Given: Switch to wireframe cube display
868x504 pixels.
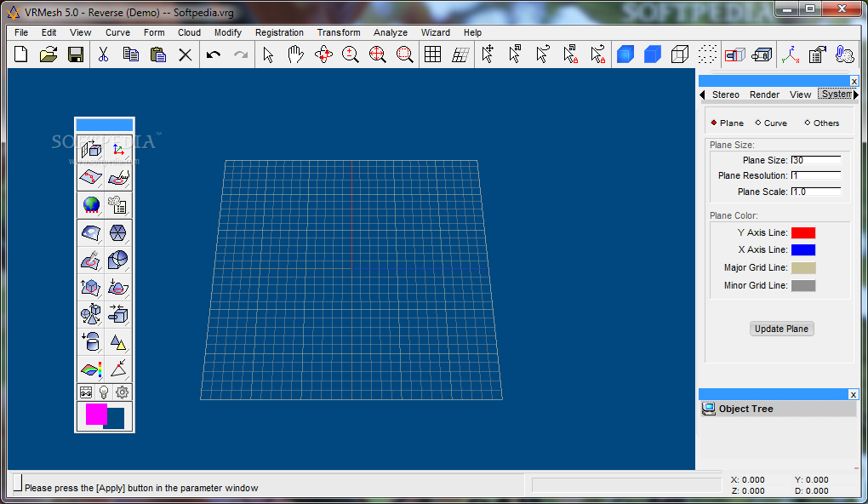Looking at the screenshot, I should [680, 54].
